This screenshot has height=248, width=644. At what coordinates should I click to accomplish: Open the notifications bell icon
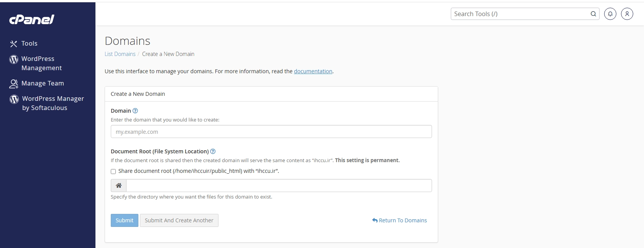610,14
